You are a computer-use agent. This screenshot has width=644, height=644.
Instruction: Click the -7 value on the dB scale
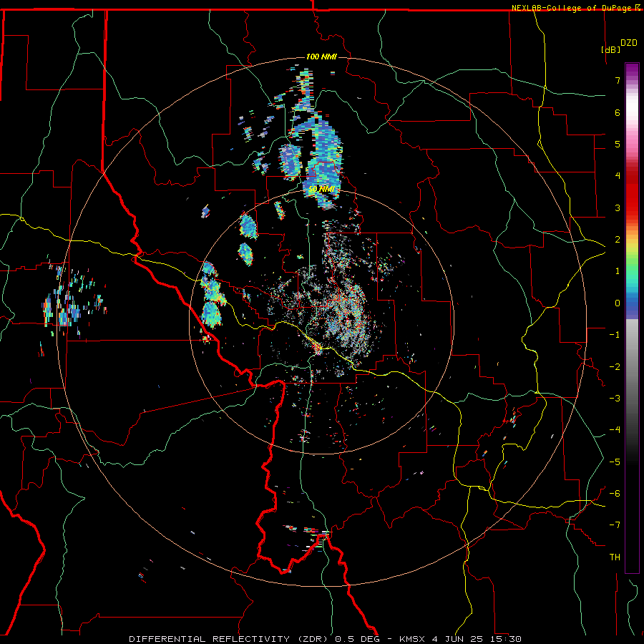point(615,525)
